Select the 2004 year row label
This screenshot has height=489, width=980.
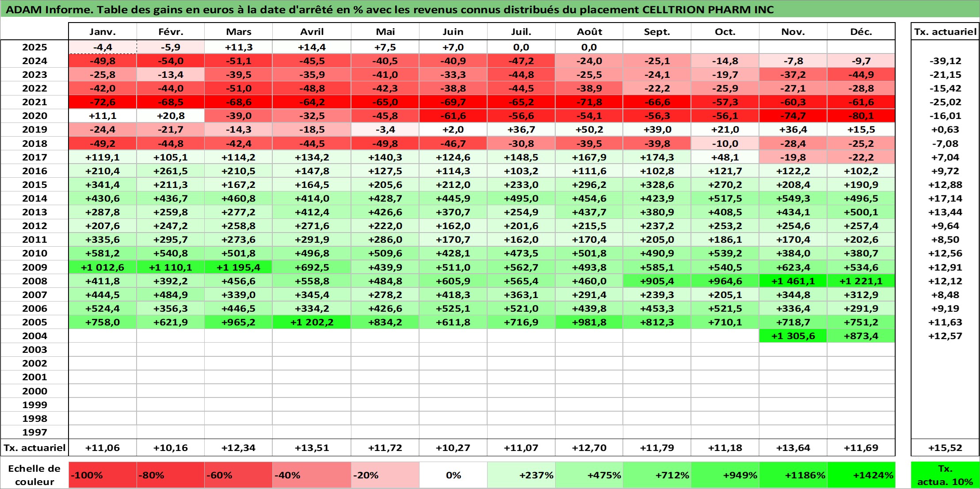[34, 336]
